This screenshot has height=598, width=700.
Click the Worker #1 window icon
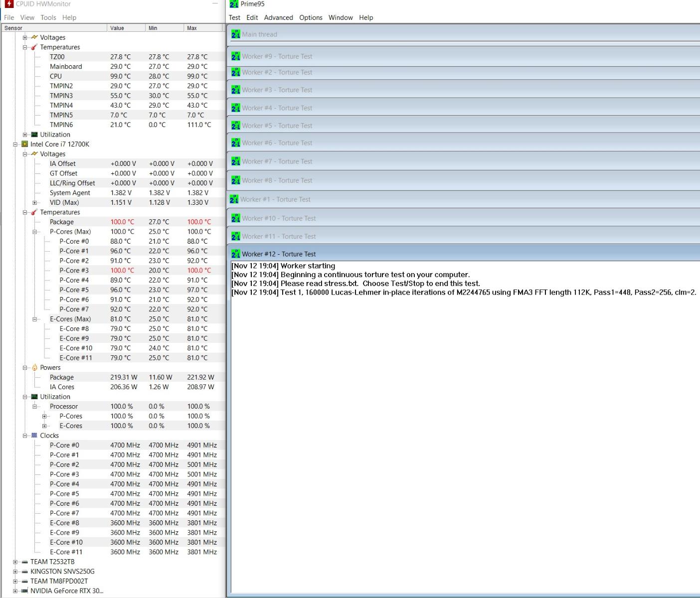point(234,199)
